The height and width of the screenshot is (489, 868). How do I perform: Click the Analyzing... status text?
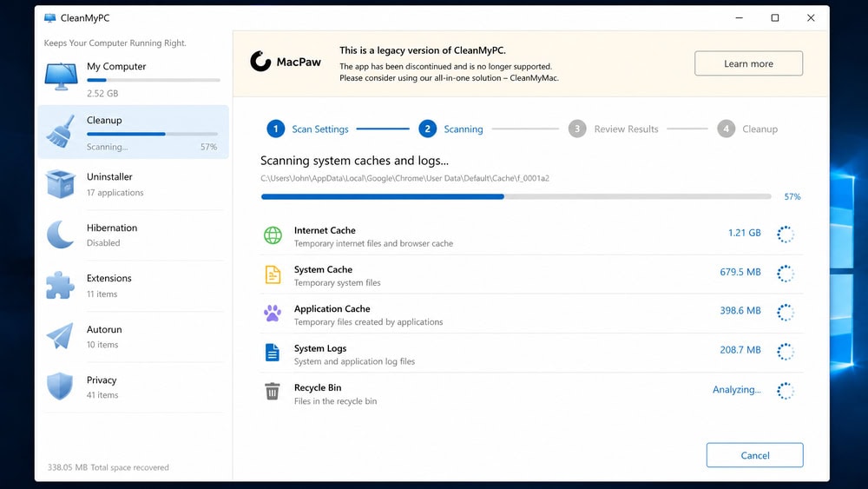[736, 390]
